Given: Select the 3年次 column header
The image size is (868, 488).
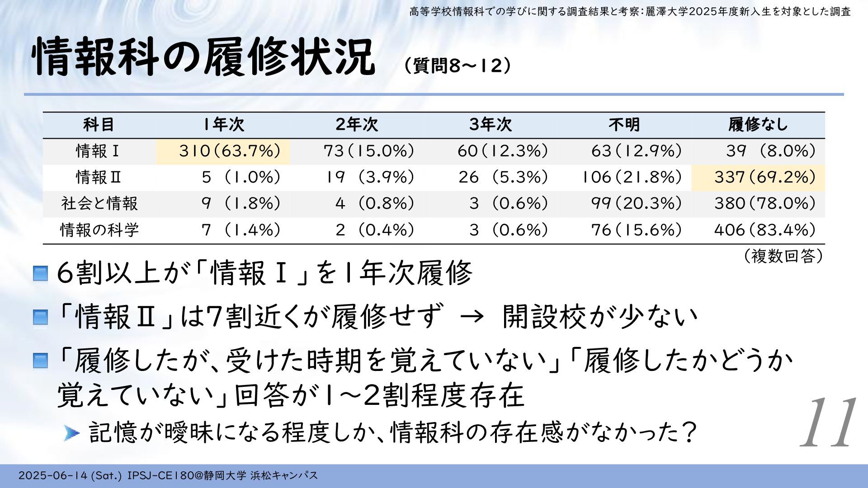Looking at the screenshot, I should (491, 125).
